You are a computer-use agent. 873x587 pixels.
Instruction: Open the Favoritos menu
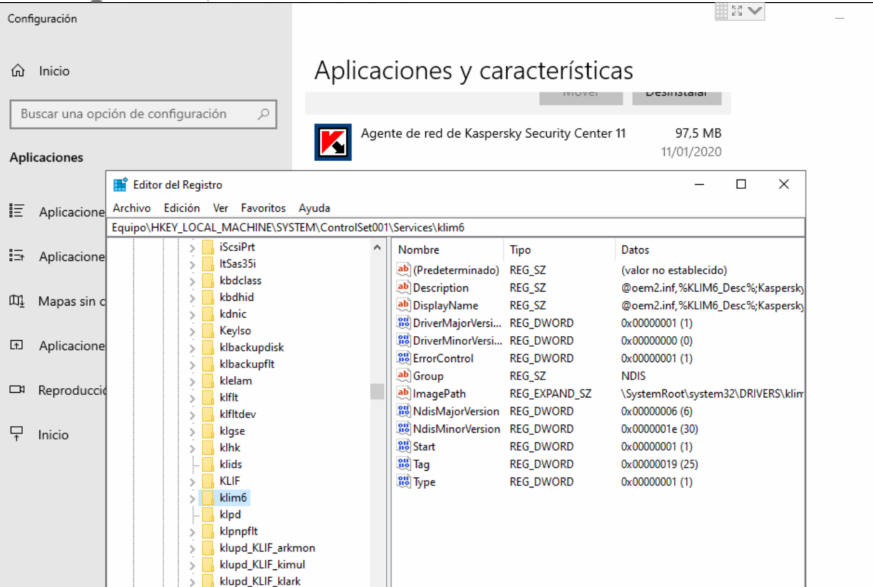pyautogui.click(x=263, y=208)
